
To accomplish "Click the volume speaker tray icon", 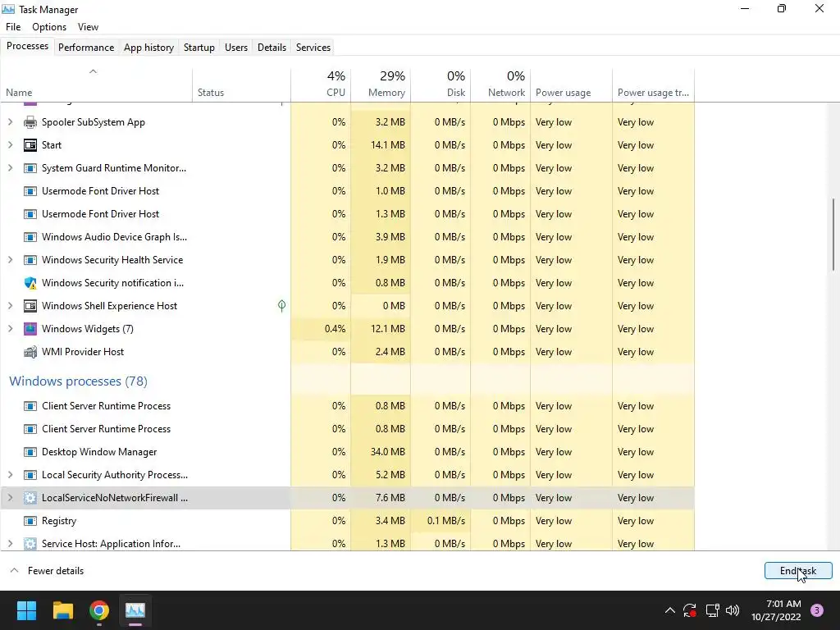I will click(x=733, y=610).
